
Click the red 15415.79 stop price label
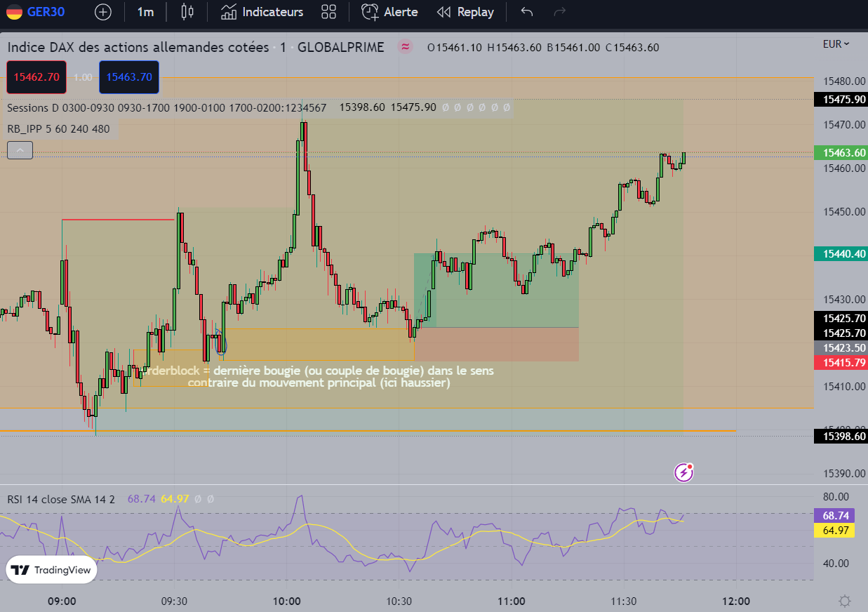click(841, 362)
